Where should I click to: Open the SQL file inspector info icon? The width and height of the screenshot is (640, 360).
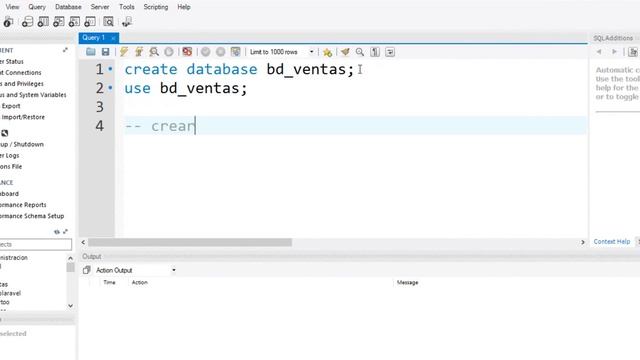[x=8, y=22]
